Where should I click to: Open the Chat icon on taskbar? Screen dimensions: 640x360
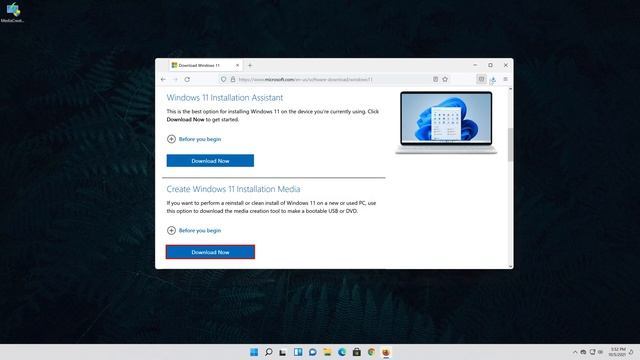[x=313, y=352]
